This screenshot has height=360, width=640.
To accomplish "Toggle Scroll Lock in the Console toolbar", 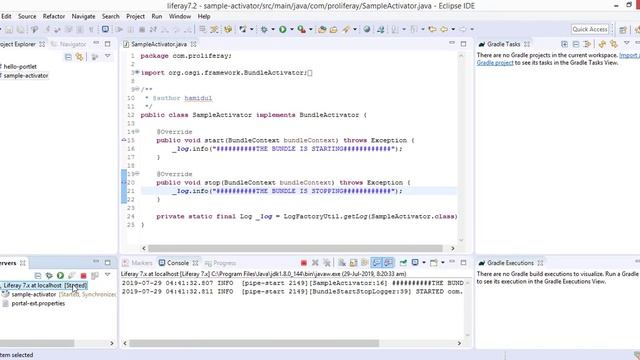I will 353,263.
